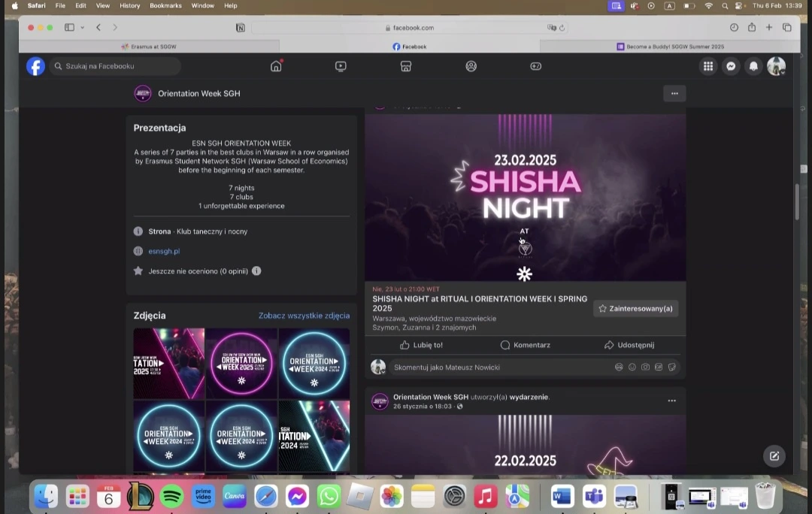Open the Window menu in menu bar

202,6
